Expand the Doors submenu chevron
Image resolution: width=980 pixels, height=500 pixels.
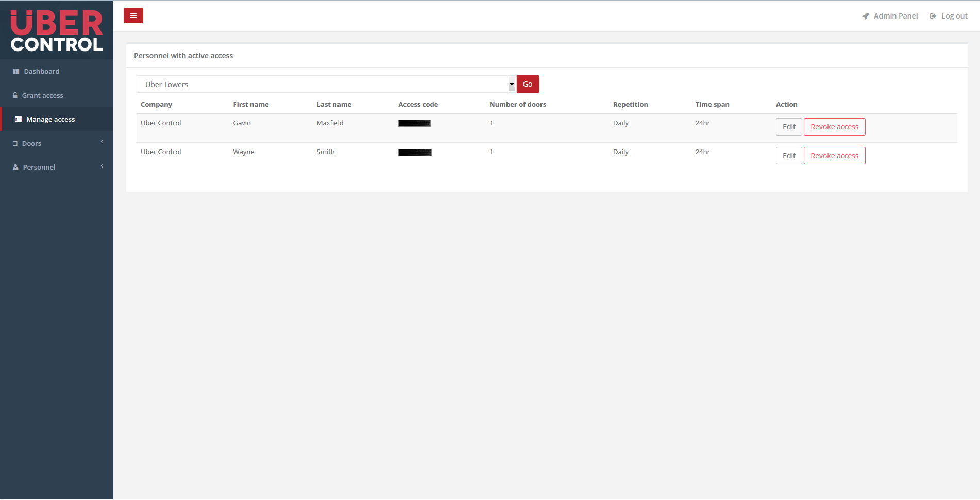[102, 142]
